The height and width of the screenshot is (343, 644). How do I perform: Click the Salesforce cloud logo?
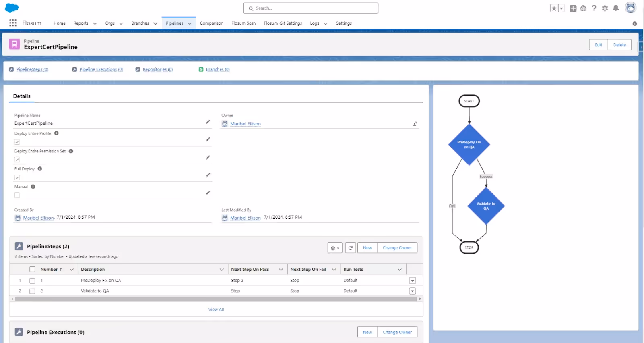tap(12, 8)
